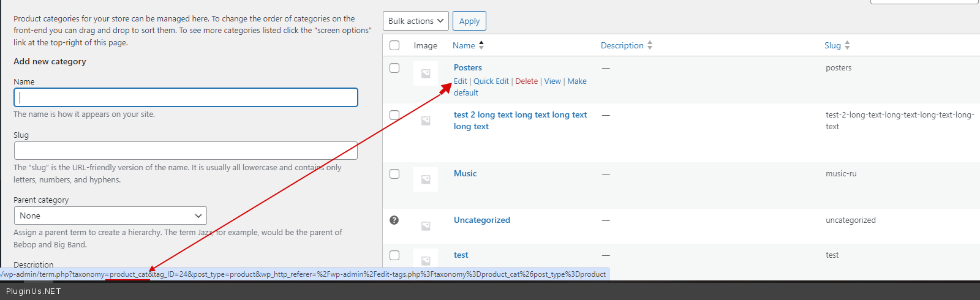980x300 pixels.
Task: Click the Posters category placeholder image
Action: pyautogui.click(x=425, y=73)
